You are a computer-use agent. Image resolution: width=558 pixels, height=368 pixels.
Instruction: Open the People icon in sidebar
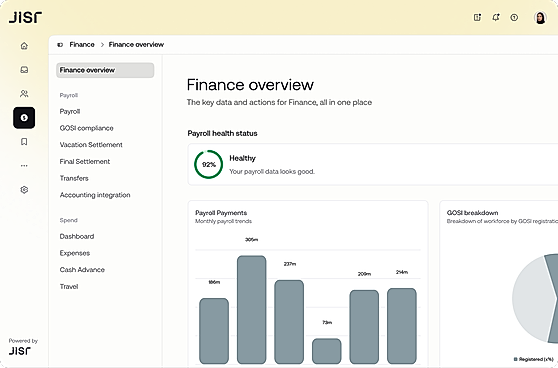[24, 94]
